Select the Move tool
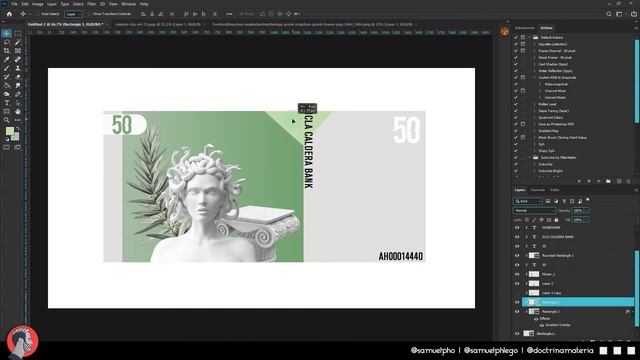640x360 pixels. pos(7,33)
